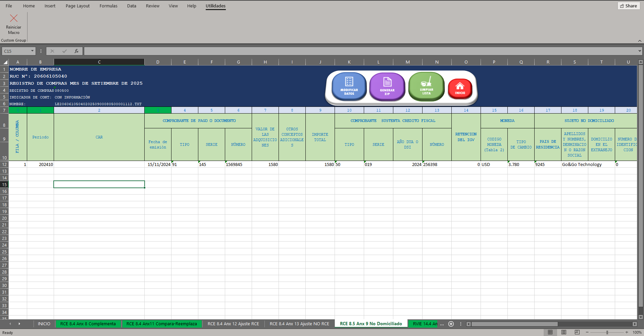644x336 pixels.
Task: Click the Select All corner triangle
Action: [5, 62]
